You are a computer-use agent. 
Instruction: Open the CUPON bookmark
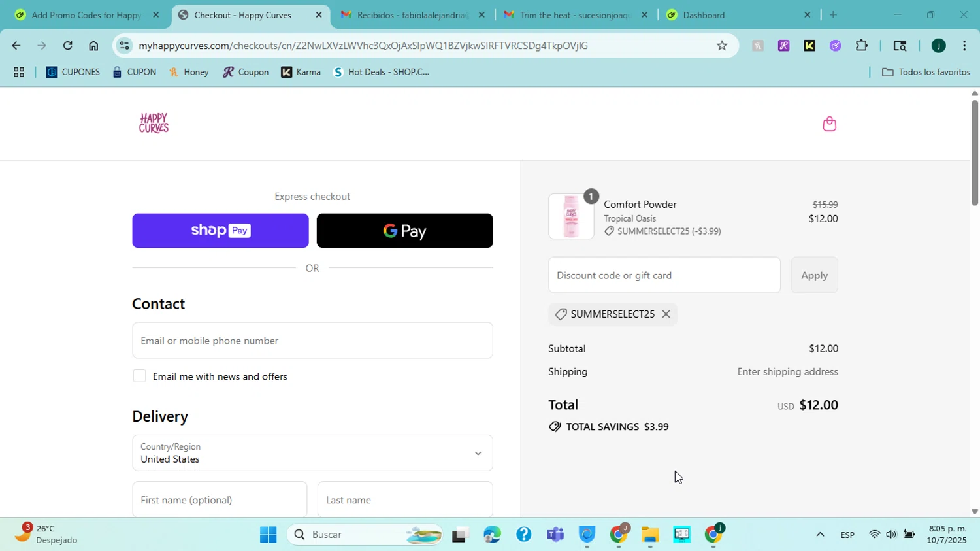pyautogui.click(x=135, y=73)
